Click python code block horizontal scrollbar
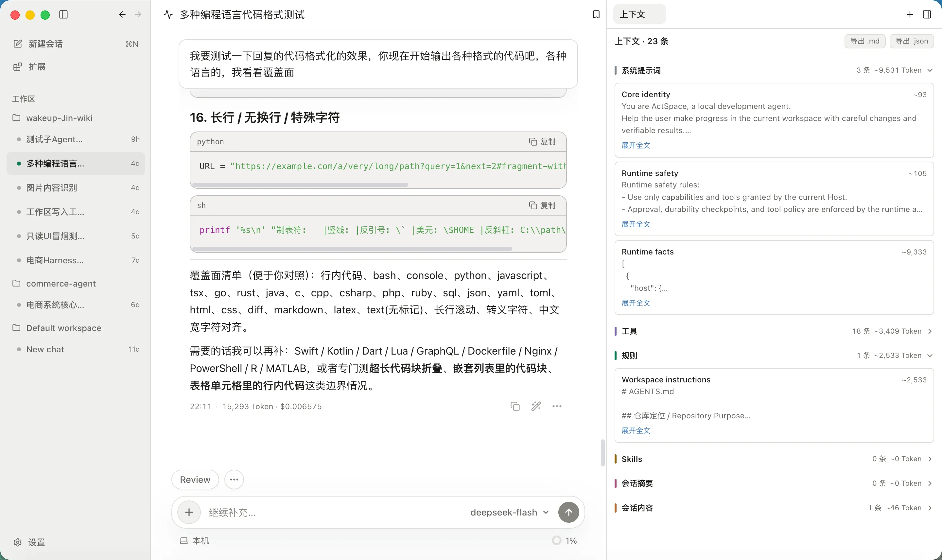This screenshot has width=942, height=560. point(300,185)
